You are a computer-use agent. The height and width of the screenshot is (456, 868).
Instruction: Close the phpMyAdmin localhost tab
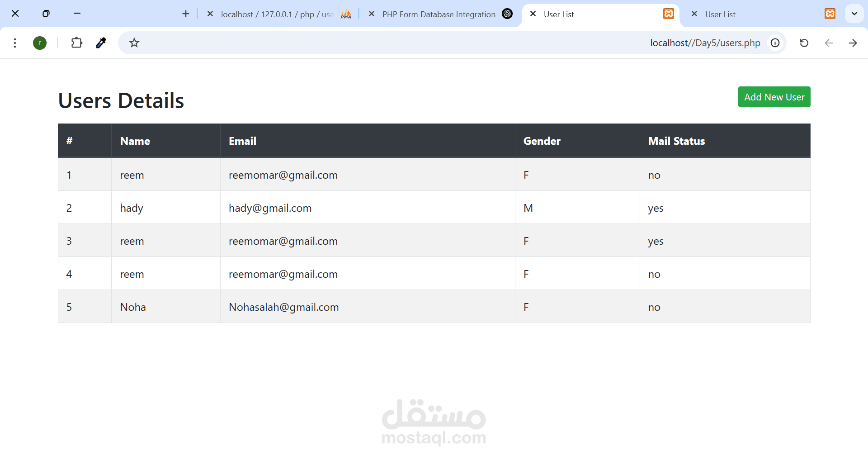click(210, 14)
